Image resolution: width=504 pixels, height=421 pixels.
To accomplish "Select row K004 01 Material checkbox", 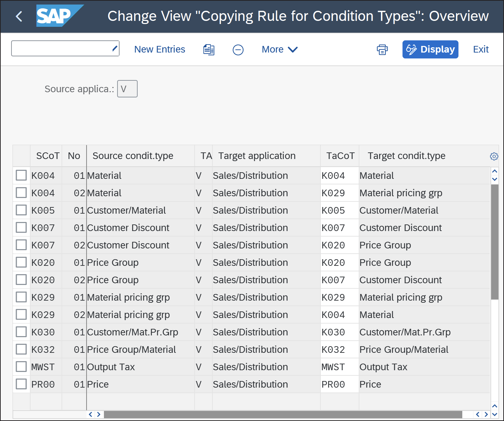I will [21, 175].
